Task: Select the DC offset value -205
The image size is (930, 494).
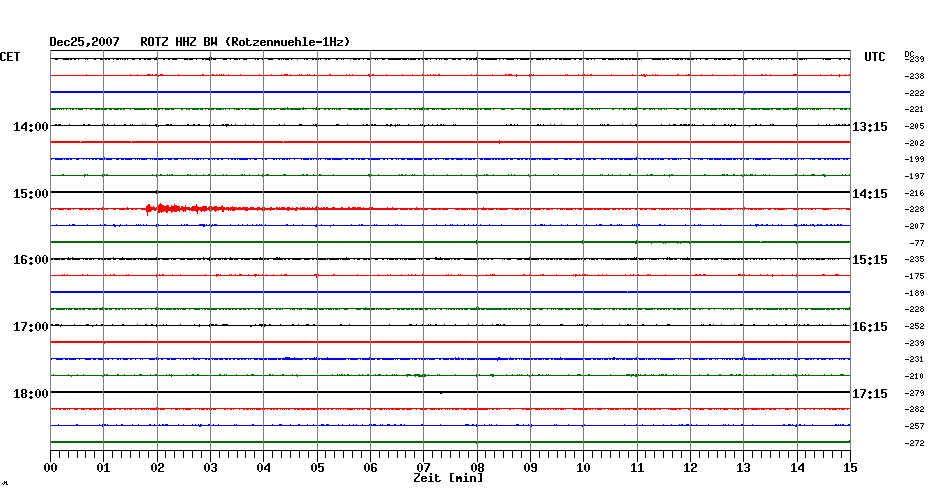Action: (915, 126)
